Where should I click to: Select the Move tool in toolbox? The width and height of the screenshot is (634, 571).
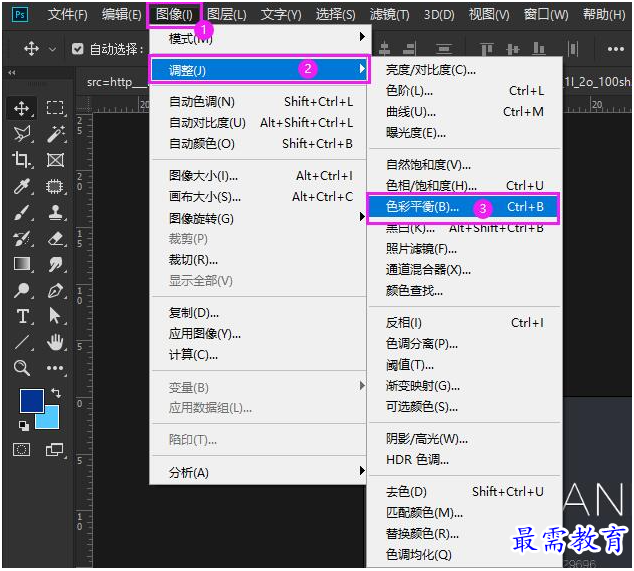21,108
